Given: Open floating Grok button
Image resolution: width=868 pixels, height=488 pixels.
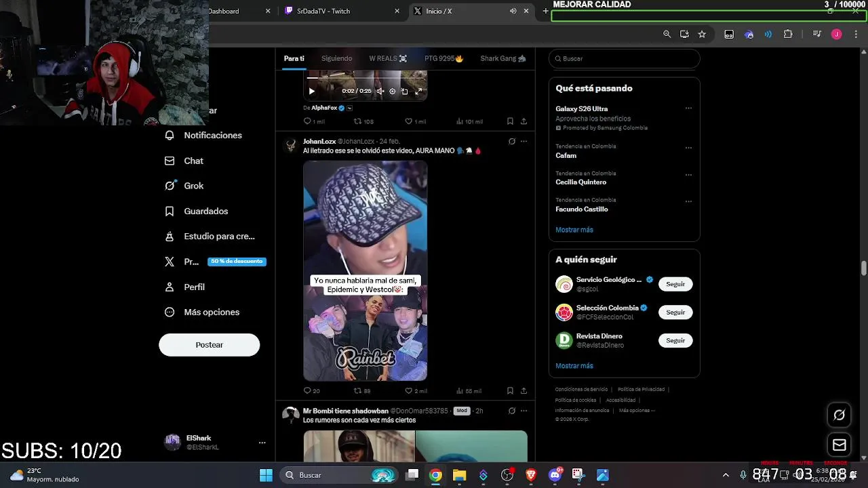Looking at the screenshot, I should tap(839, 415).
